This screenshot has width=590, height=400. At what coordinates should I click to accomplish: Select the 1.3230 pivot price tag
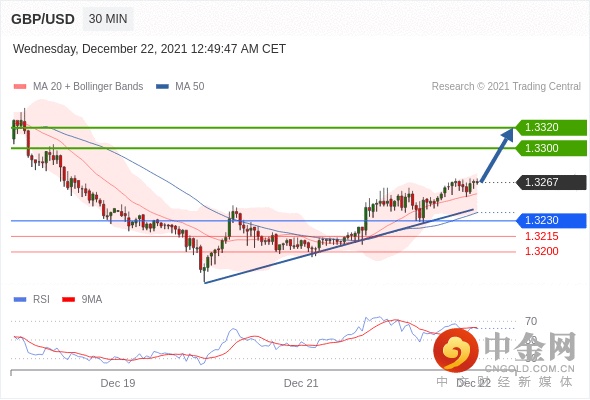click(551, 221)
